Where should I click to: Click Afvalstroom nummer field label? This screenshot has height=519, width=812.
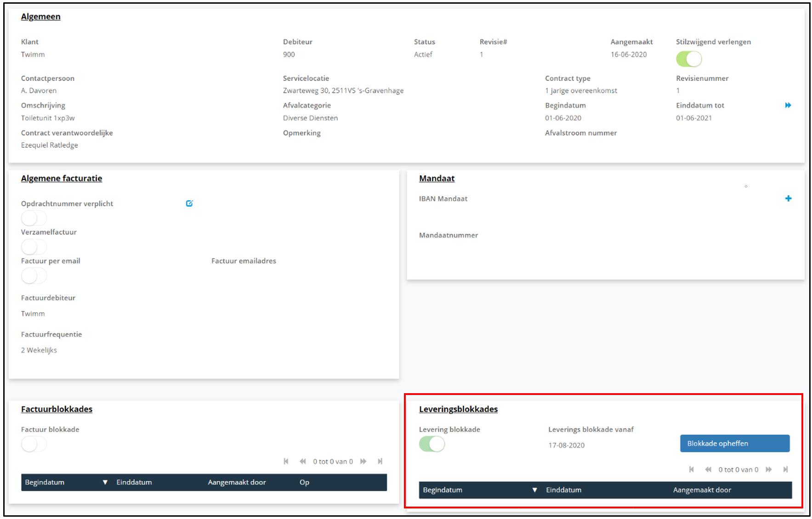tap(581, 133)
